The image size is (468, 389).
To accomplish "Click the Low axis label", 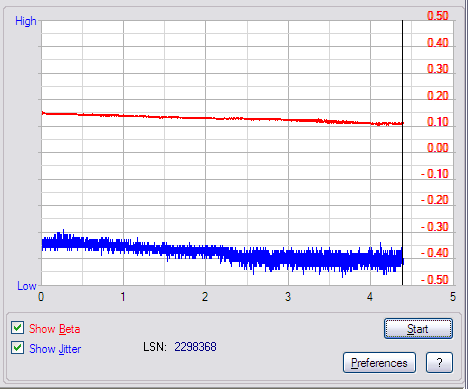I will coord(27,286).
